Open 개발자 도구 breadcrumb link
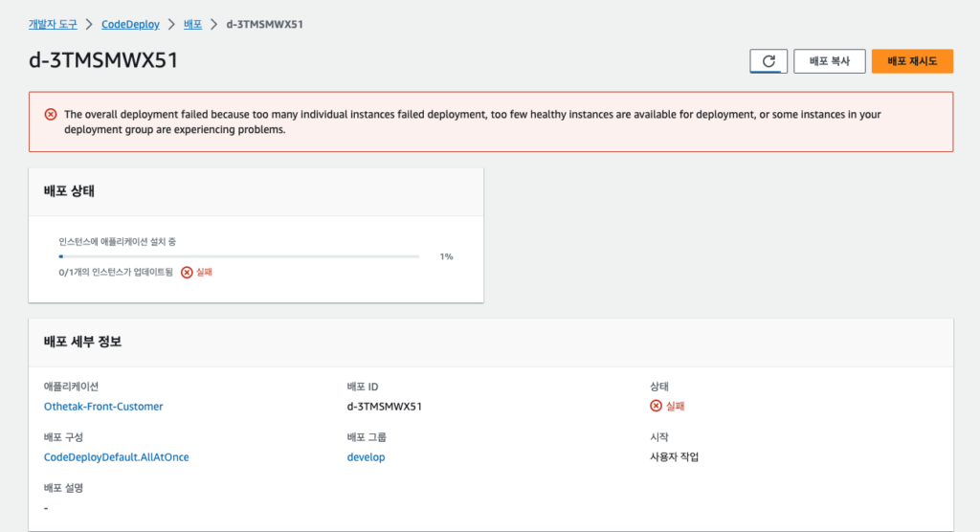 [x=53, y=24]
